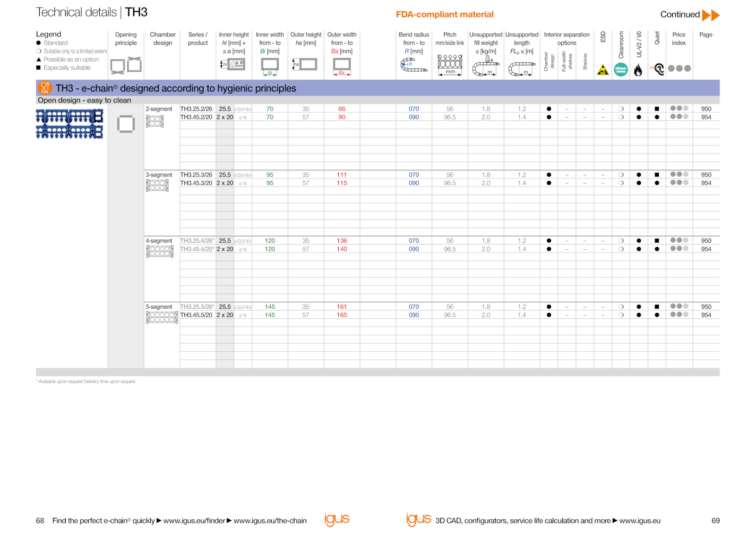
Task: Click price index dots in TH3.25.2/26 row
Action: [679, 109]
